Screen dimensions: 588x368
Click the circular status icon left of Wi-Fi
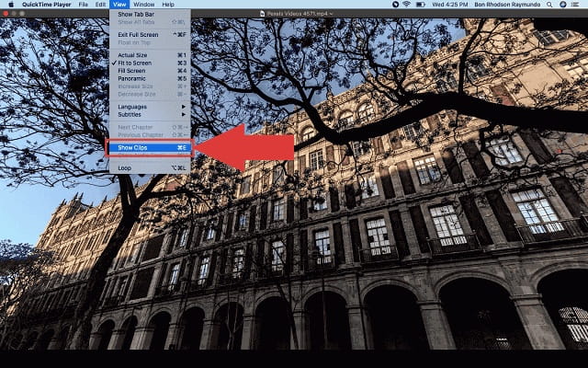click(x=395, y=5)
